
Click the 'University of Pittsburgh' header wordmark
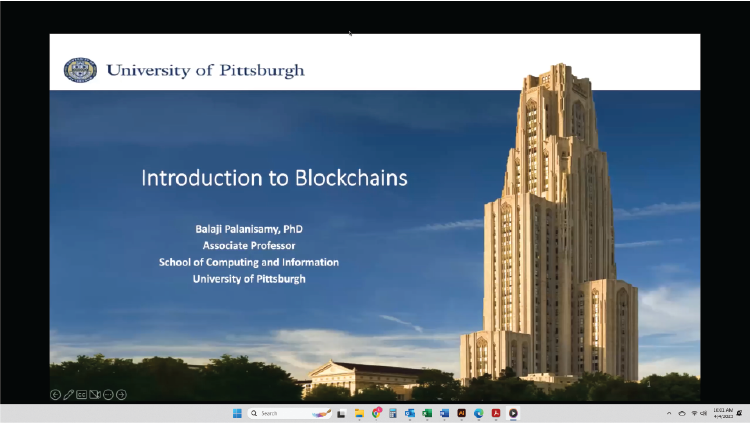205,70
